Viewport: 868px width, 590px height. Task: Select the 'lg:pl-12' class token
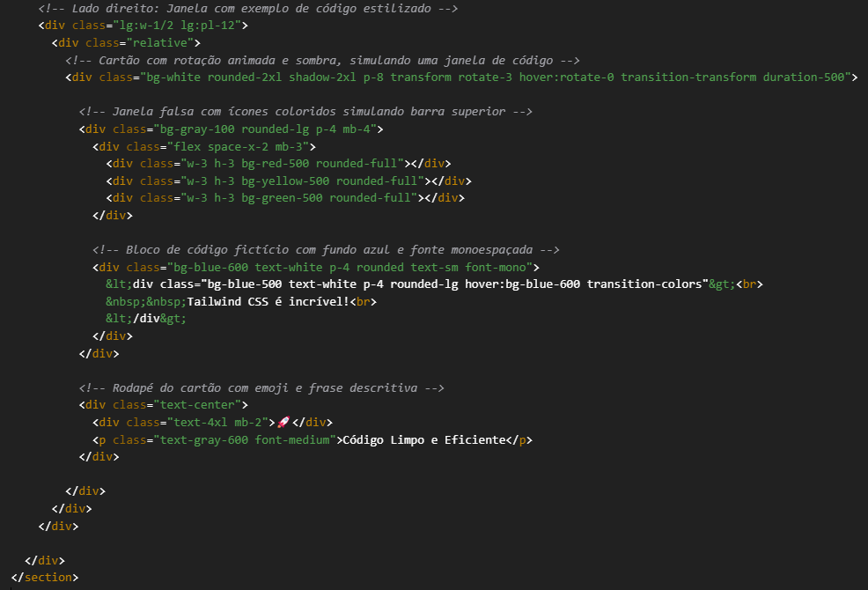208,26
